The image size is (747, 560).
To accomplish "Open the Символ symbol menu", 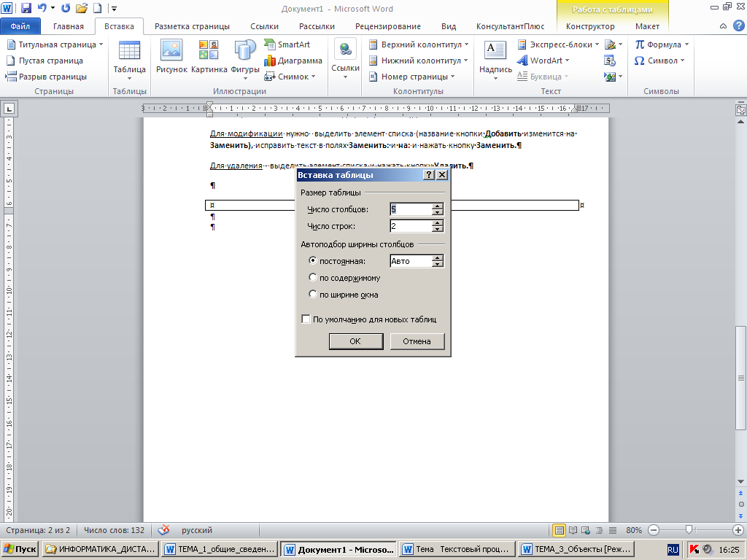I will [x=659, y=61].
